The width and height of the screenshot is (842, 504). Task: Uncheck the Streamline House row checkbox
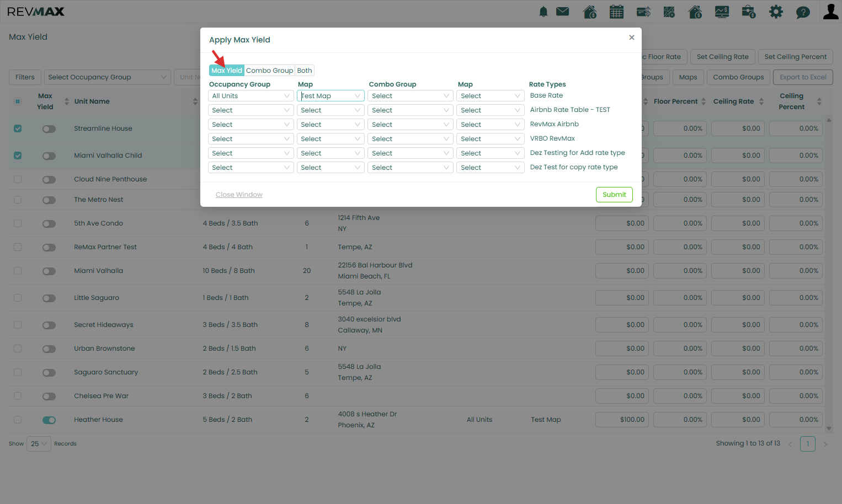(18, 128)
